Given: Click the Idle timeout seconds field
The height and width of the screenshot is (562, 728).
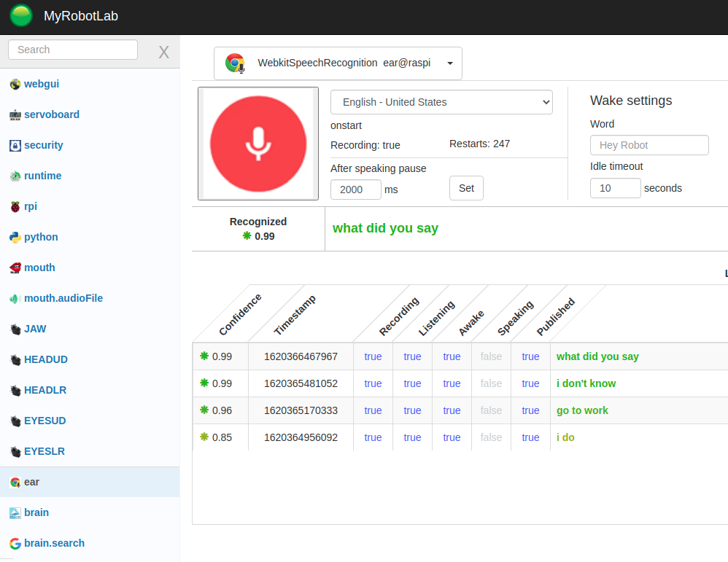Looking at the screenshot, I should coord(615,188).
